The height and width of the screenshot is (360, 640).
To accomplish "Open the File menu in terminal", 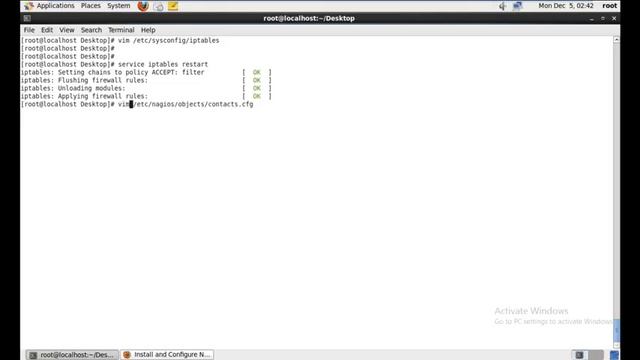I will (29, 30).
